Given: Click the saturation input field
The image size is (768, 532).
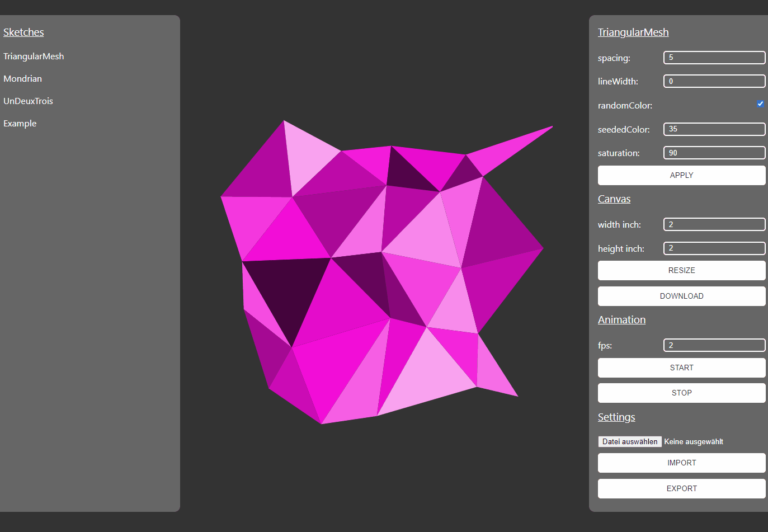Looking at the screenshot, I should point(714,153).
